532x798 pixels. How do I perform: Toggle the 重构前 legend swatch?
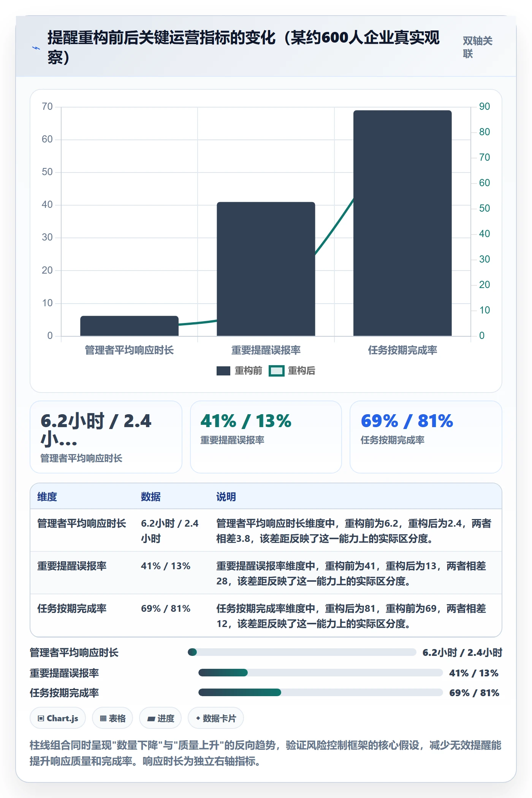(223, 371)
